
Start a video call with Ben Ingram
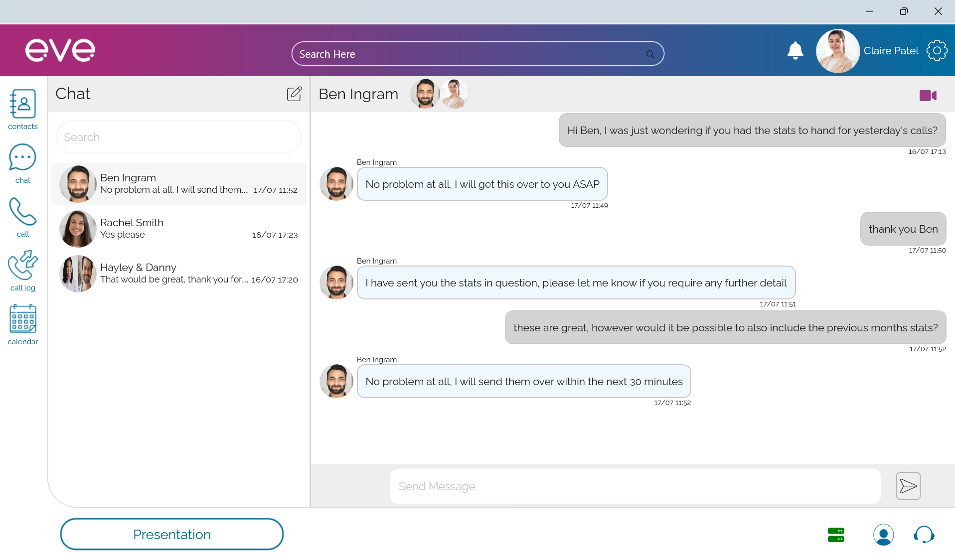point(928,95)
